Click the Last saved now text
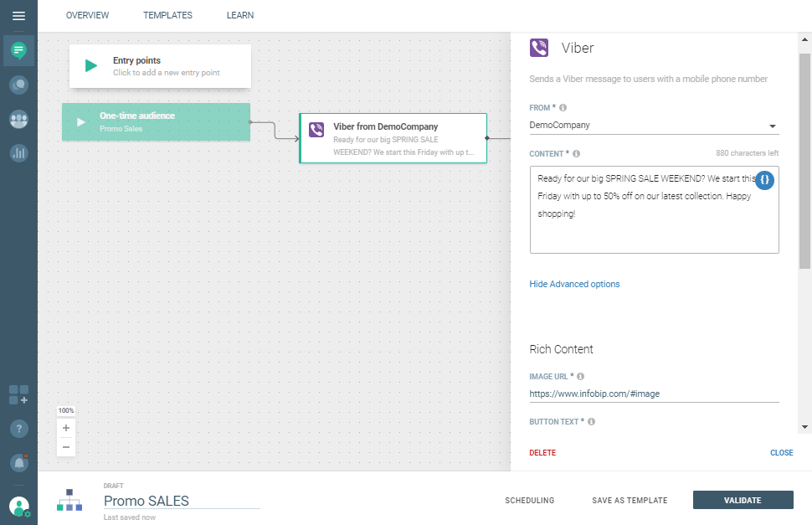 pyautogui.click(x=130, y=517)
